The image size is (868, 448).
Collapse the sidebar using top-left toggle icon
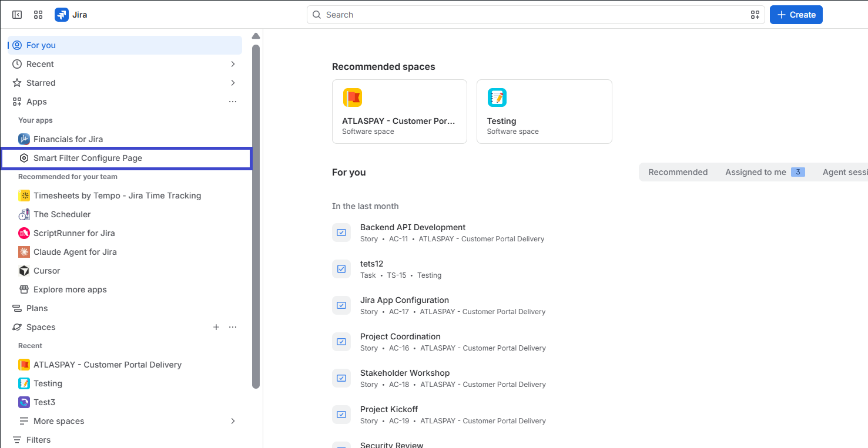pyautogui.click(x=17, y=15)
